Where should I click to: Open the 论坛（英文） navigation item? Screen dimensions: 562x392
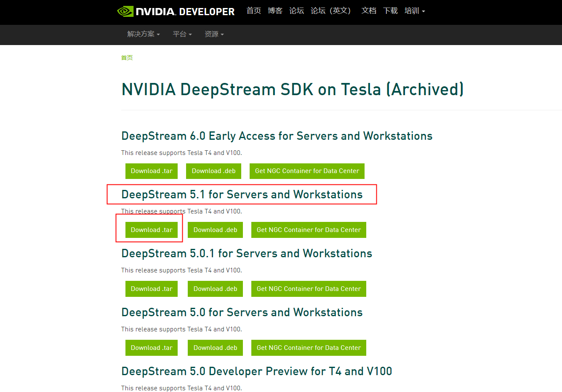click(331, 11)
